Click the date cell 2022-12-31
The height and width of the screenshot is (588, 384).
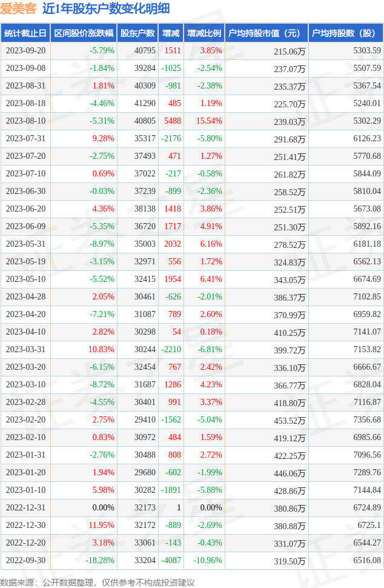pyautogui.click(x=25, y=507)
